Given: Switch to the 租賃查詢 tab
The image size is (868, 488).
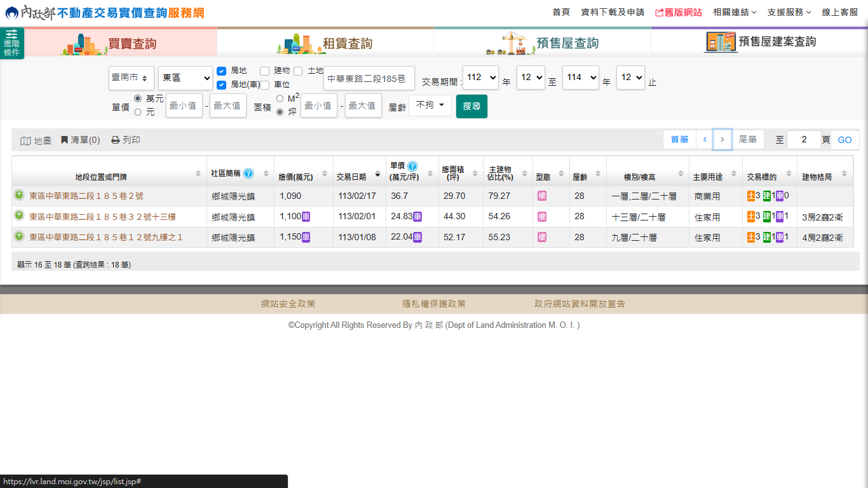Looking at the screenshot, I should click(325, 43).
